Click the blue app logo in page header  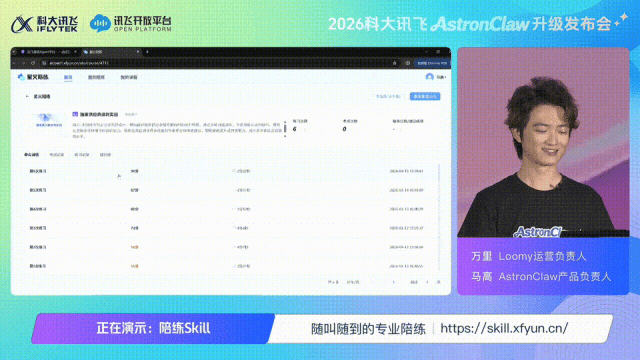21,77
